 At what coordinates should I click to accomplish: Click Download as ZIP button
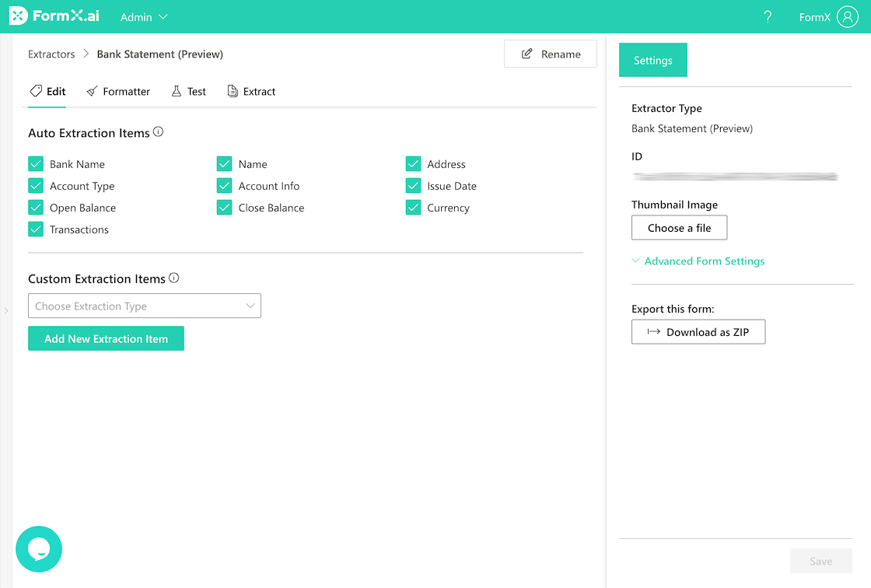(698, 332)
